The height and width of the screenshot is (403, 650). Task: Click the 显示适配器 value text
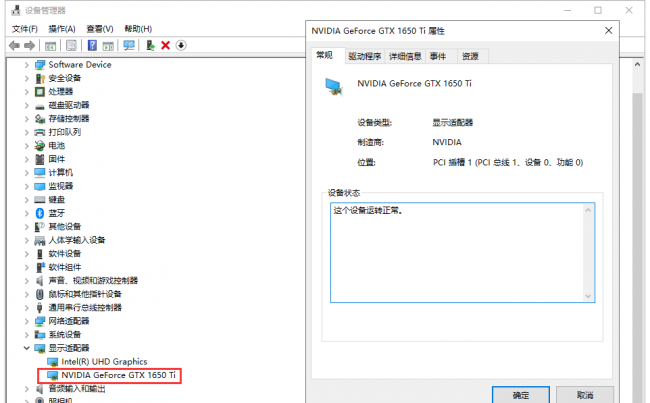point(452,123)
